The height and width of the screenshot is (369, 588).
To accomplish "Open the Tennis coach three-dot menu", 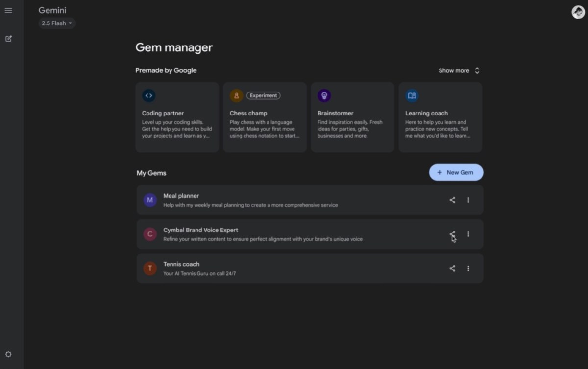I will (x=468, y=268).
